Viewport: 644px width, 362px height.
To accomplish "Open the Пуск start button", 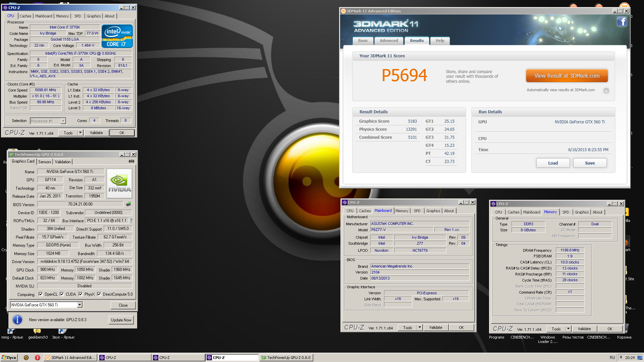I will 9,358.
